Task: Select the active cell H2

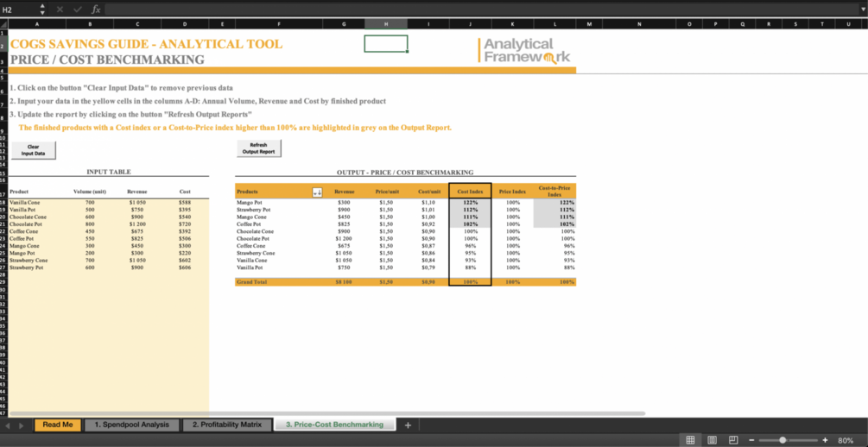Action: [x=386, y=44]
